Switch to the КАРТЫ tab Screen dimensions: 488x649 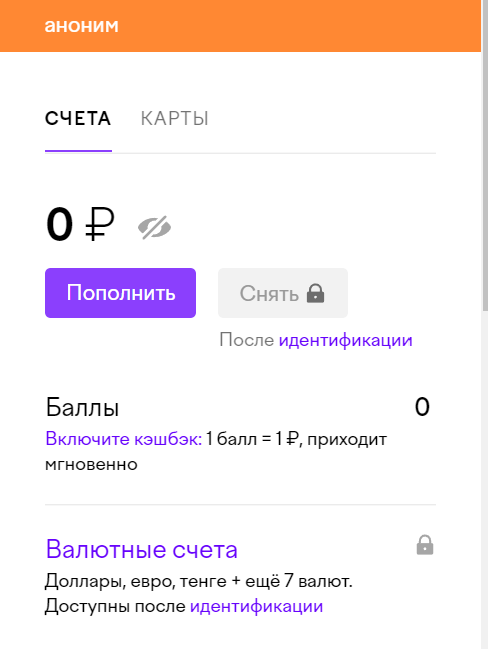click(x=175, y=119)
